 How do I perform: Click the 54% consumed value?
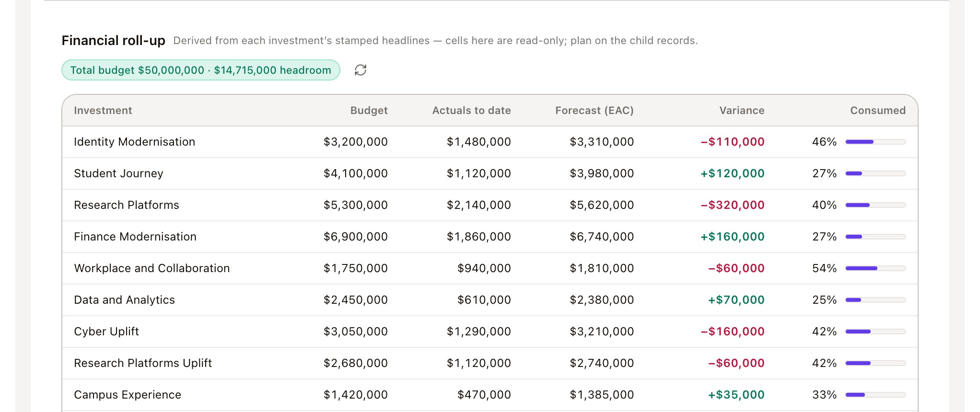coord(824,268)
